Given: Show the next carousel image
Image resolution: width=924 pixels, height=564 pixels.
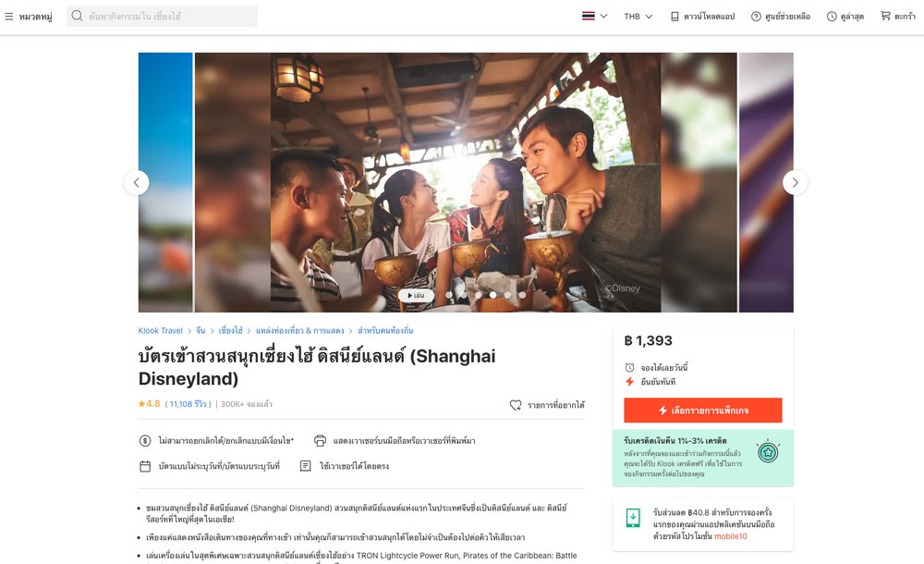Looking at the screenshot, I should 795,183.
